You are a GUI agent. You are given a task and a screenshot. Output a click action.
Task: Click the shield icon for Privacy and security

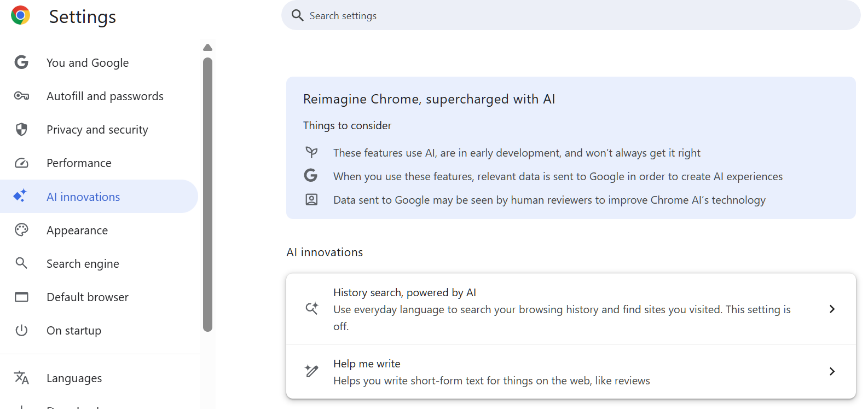(21, 129)
